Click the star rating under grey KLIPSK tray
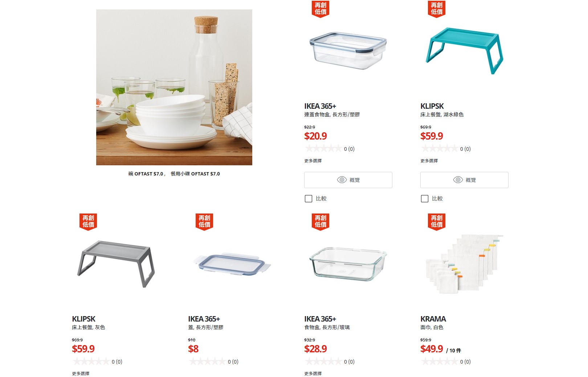This screenshot has width=588, height=377. [91, 361]
